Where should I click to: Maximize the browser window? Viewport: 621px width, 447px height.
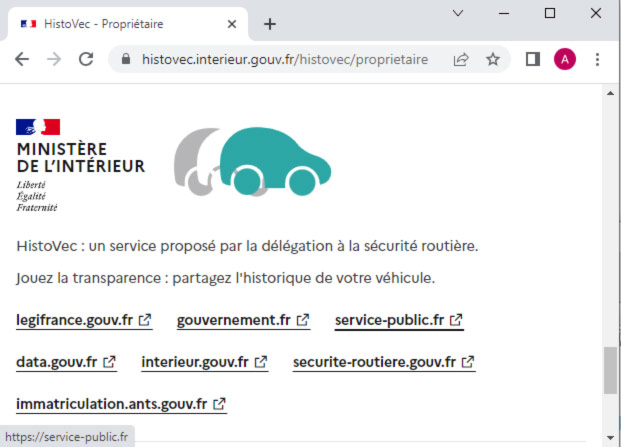click(550, 13)
